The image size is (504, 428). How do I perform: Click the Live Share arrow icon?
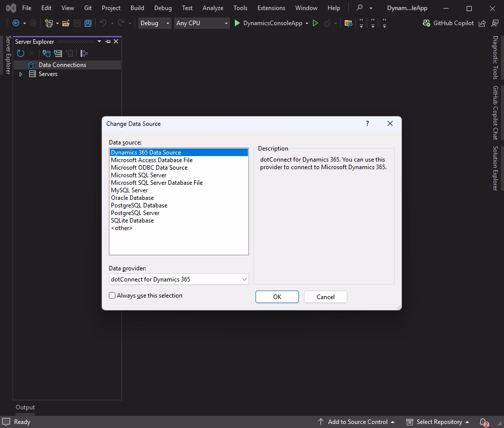[482, 23]
